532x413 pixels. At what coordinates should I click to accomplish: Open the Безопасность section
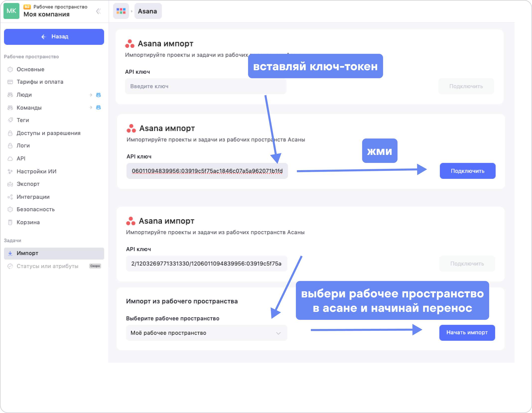tap(54, 209)
